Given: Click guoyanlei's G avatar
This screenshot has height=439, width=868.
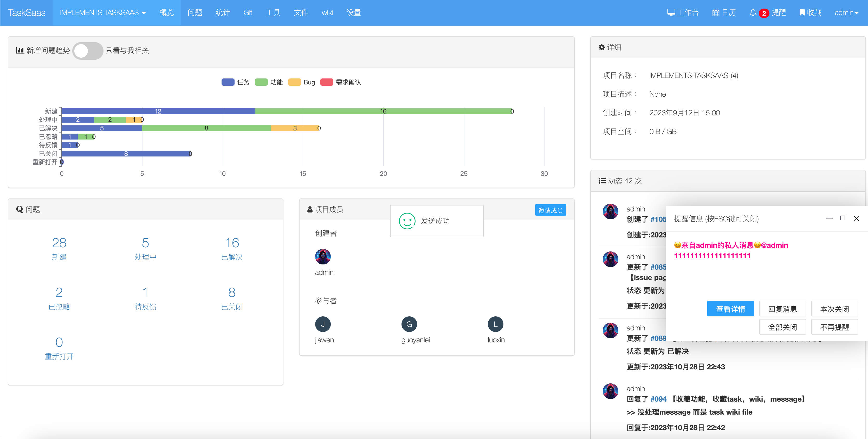Looking at the screenshot, I should point(409,324).
